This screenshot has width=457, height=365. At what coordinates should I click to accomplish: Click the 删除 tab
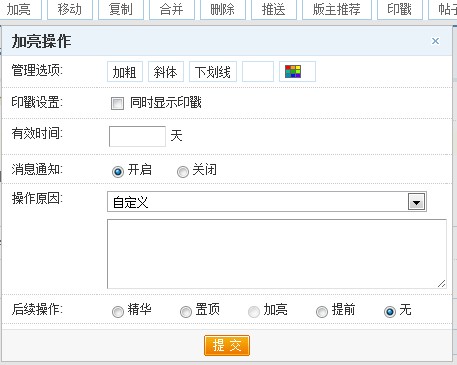coord(222,9)
